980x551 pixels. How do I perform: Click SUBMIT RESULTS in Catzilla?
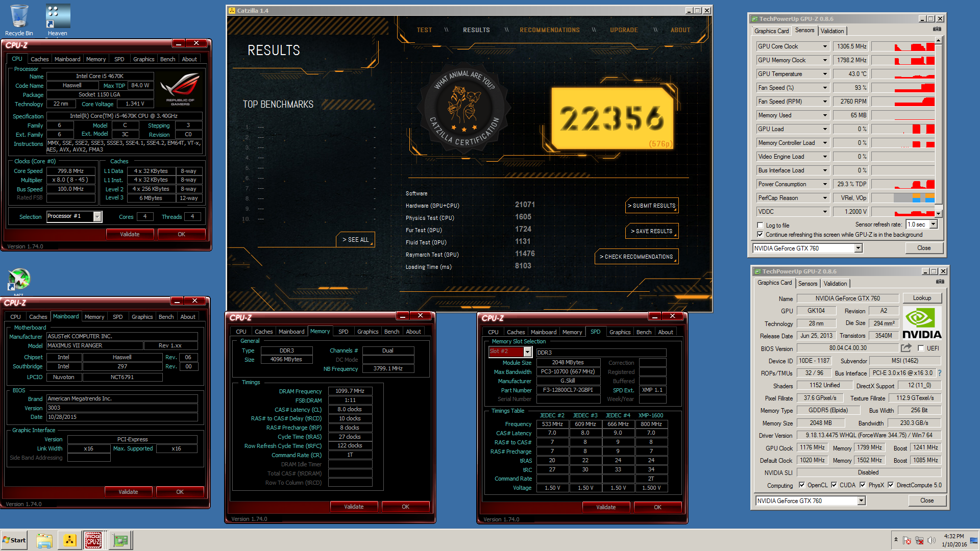tap(652, 206)
